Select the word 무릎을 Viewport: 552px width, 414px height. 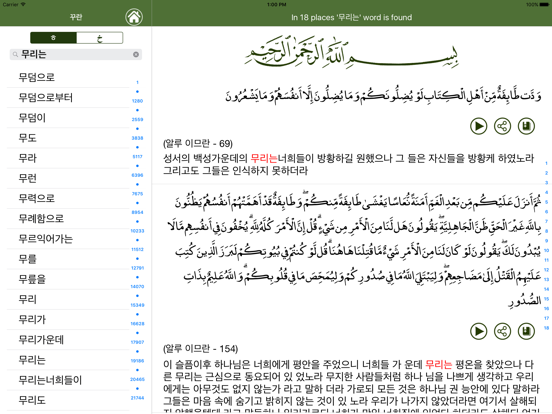68,279
